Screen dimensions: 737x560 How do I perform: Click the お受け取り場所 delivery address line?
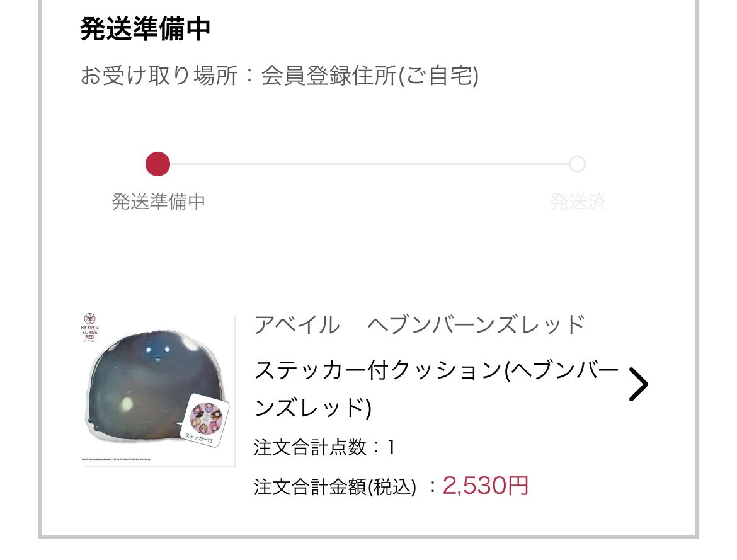(x=279, y=75)
